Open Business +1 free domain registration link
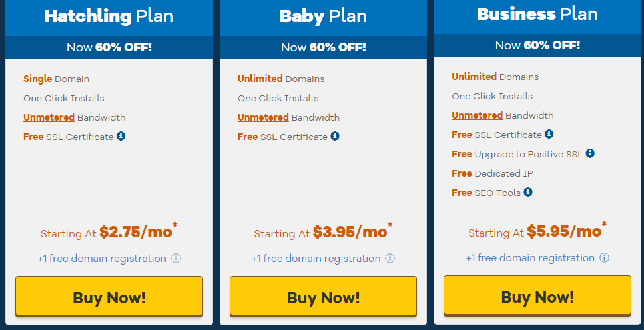Image resolution: width=644 pixels, height=330 pixels. coord(530,258)
